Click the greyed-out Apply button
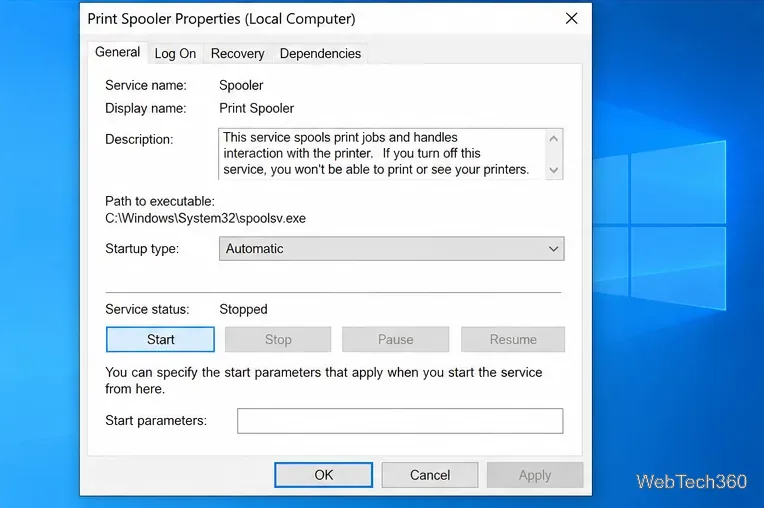Image resolution: width=764 pixels, height=508 pixels. click(535, 475)
